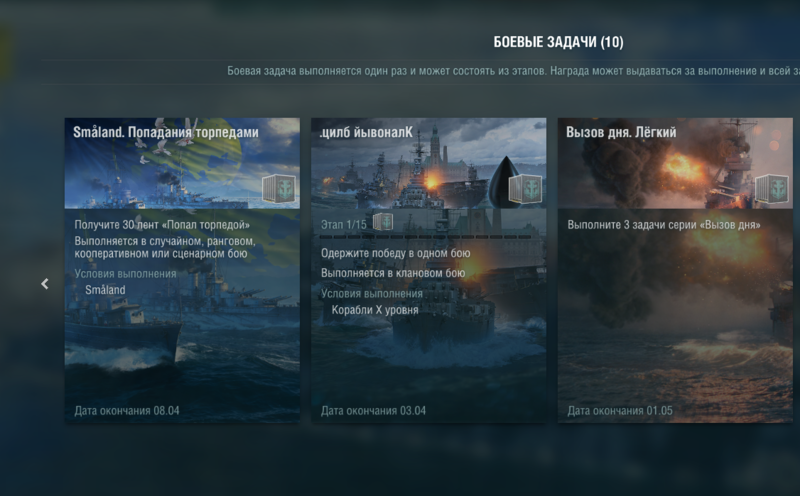Click the Этап 1/15 stage progress bar
The width and height of the screenshot is (800, 496).
coord(426,237)
